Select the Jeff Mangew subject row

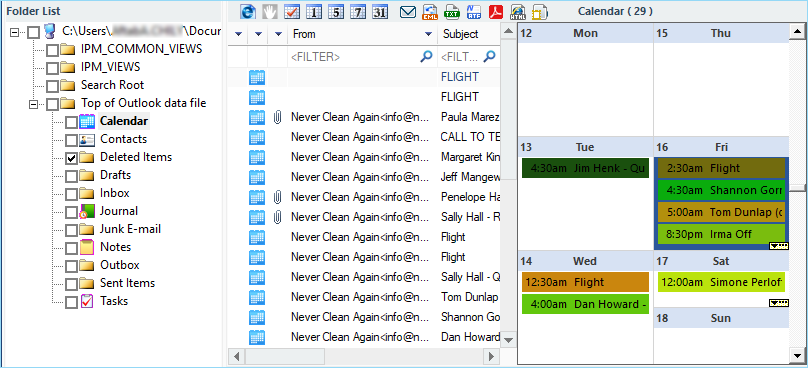(470, 177)
